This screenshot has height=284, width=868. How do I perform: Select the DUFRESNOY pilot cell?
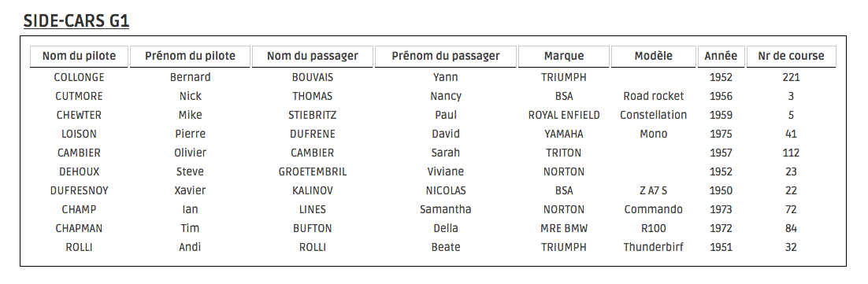(80, 190)
